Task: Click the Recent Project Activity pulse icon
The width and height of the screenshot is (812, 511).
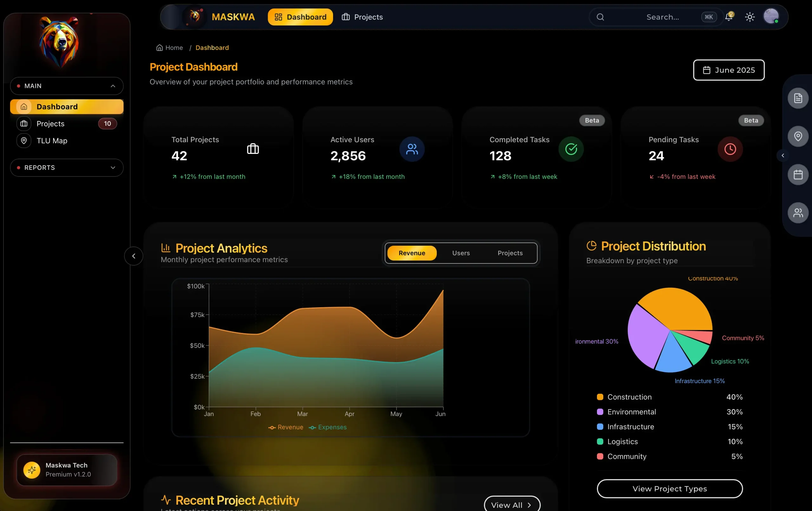Action: 166,499
